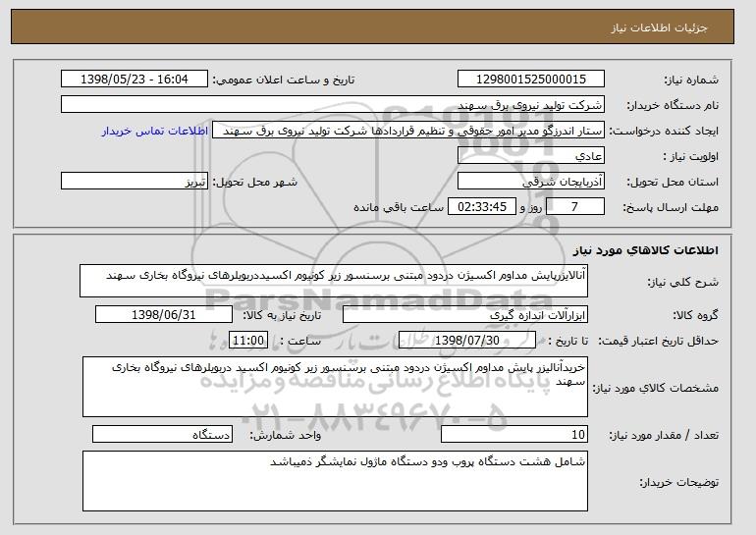Viewport: 756px width, 535px height.
Task: Click the label مهلت ارسال پاسخ
Action: click(671, 208)
